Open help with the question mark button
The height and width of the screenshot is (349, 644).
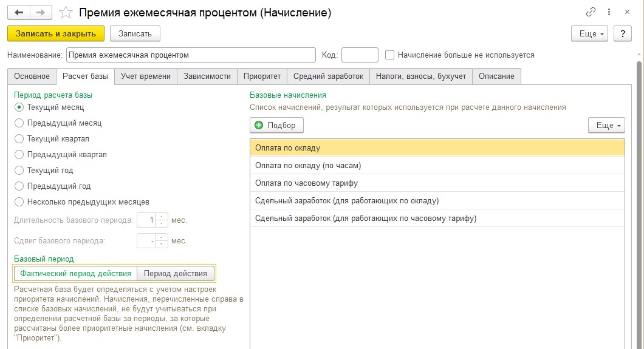tap(623, 33)
